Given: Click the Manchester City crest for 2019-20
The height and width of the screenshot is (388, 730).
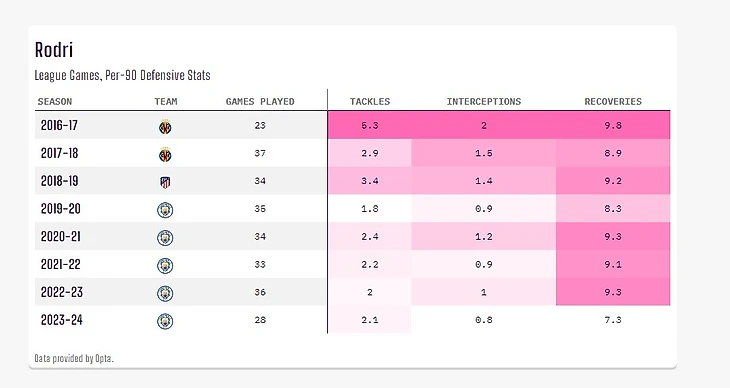Looking at the screenshot, I should [165, 210].
